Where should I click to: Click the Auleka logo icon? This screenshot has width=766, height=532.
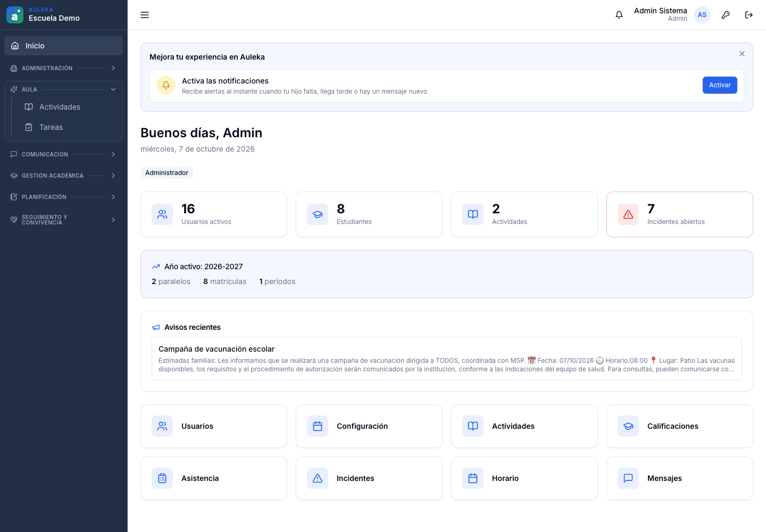15,15
